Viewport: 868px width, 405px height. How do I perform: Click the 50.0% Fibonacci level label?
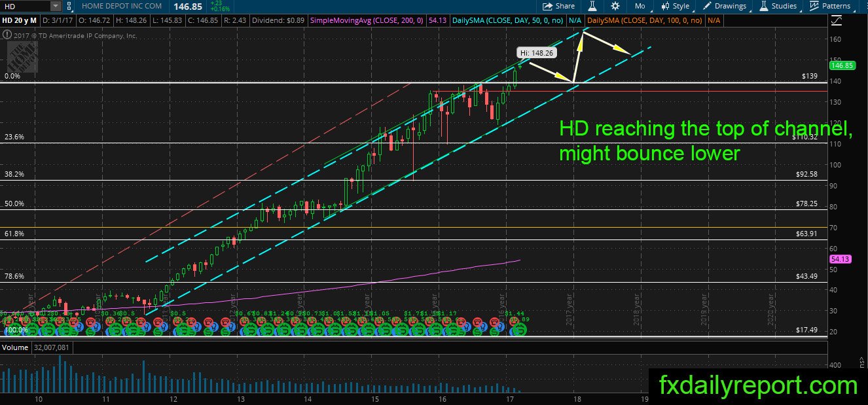pos(14,204)
